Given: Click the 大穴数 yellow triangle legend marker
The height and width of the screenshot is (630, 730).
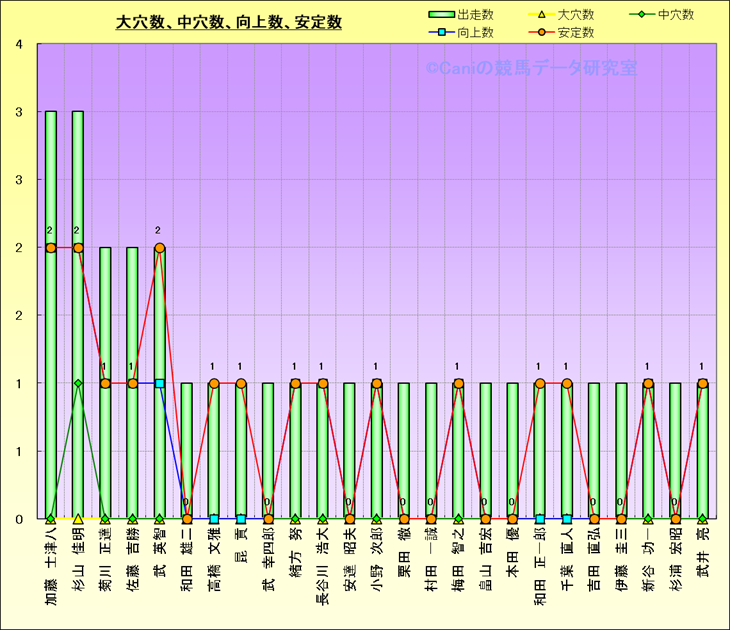Looking at the screenshot, I should click(x=542, y=15).
